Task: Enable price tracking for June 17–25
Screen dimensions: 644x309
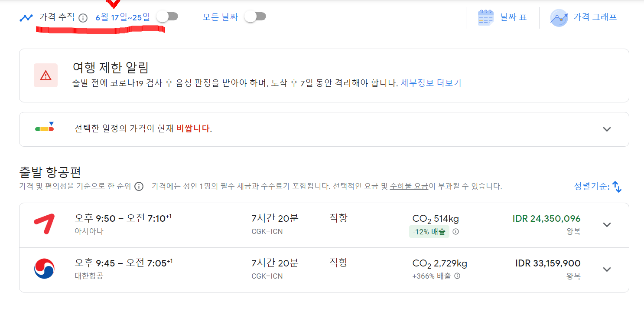Action: pyautogui.click(x=167, y=16)
